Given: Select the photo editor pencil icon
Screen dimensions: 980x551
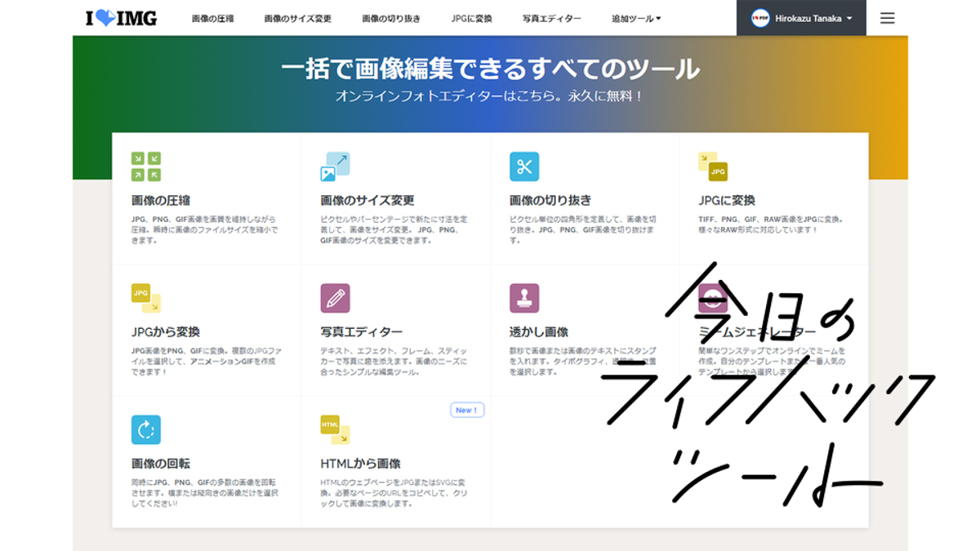Looking at the screenshot, I should click(x=335, y=298).
